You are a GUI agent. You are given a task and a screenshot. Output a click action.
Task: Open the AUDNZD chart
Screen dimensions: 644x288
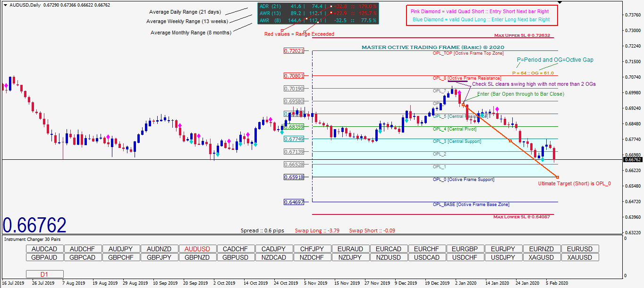click(159, 249)
